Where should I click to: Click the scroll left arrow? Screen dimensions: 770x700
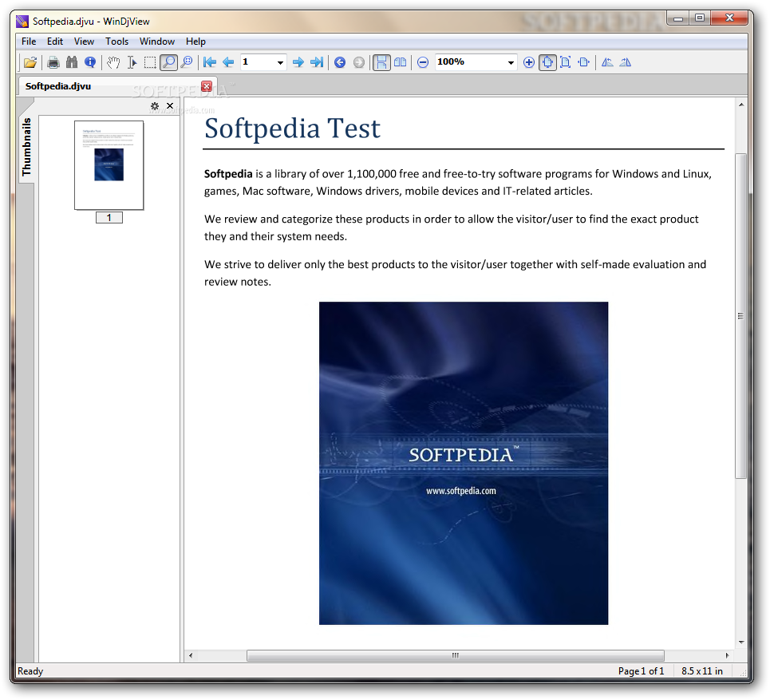[191, 655]
